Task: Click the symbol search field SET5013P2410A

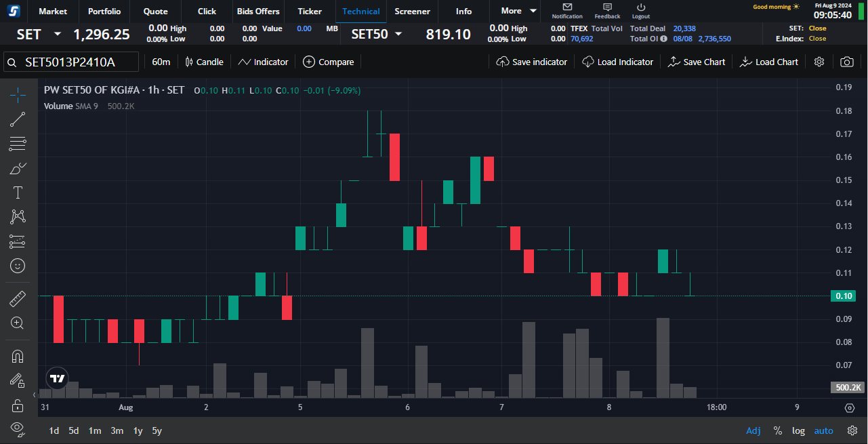Action: point(71,62)
